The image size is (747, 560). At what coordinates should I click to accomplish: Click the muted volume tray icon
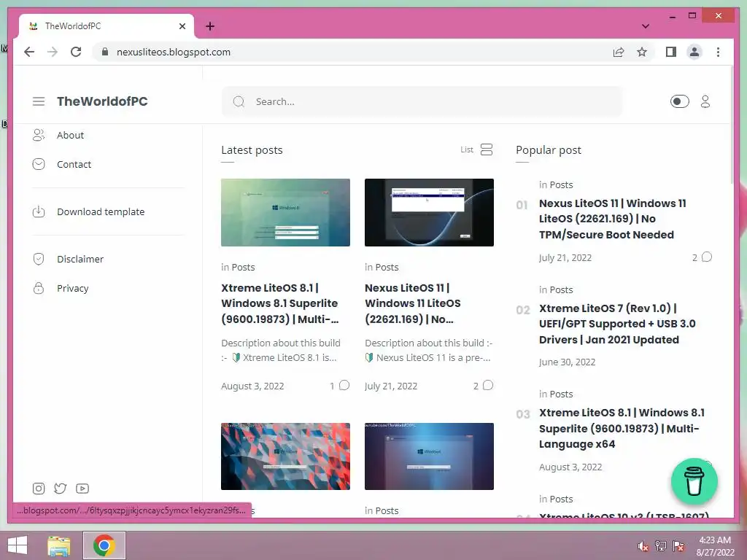(x=643, y=545)
